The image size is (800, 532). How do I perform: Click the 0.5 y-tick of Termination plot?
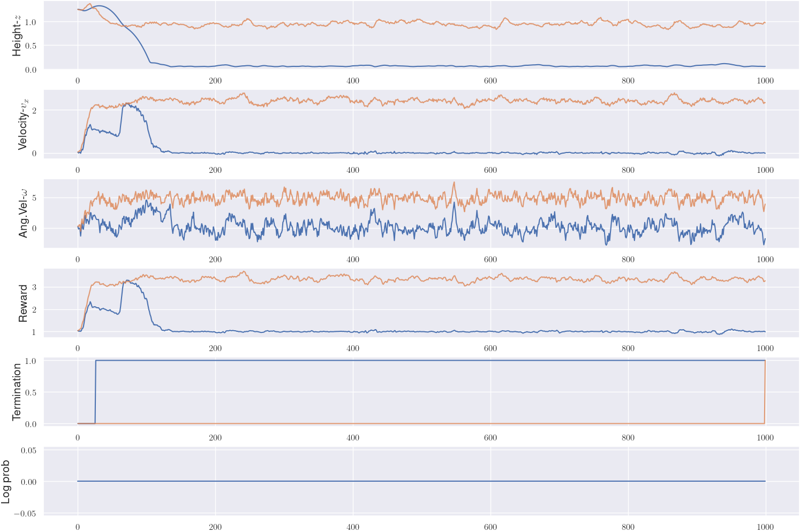tap(31, 392)
